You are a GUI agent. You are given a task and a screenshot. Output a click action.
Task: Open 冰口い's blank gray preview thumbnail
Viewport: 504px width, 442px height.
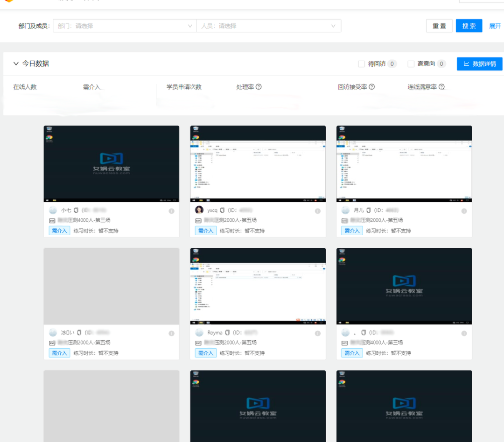(112, 286)
